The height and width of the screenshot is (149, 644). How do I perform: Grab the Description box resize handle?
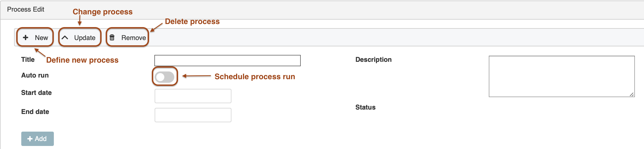[632, 94]
